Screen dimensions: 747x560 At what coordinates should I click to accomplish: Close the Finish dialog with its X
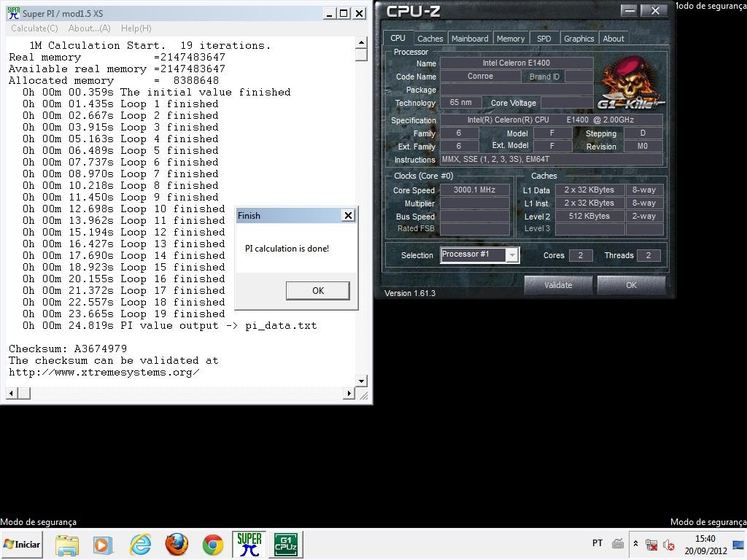click(x=348, y=216)
